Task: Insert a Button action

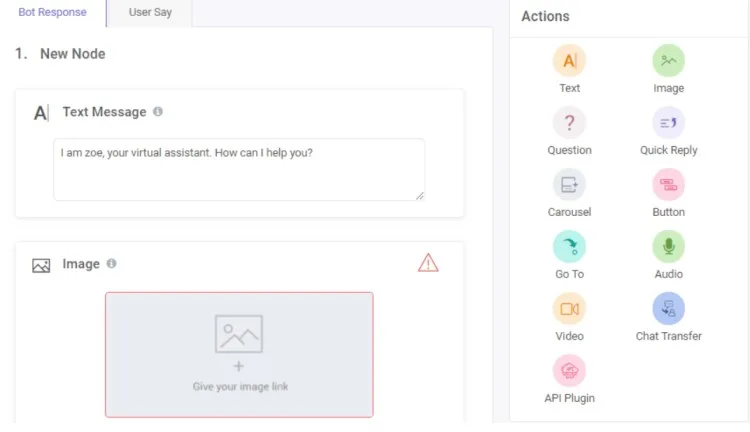Action: tap(668, 185)
